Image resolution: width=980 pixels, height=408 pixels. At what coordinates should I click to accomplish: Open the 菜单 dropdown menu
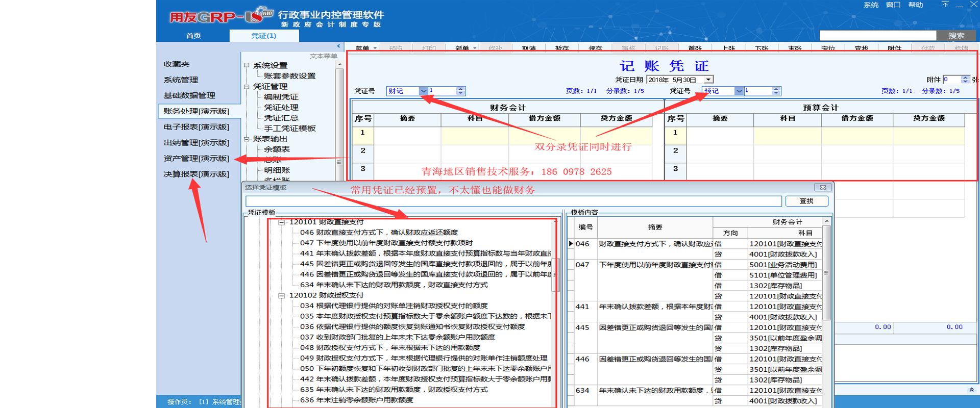tap(365, 48)
